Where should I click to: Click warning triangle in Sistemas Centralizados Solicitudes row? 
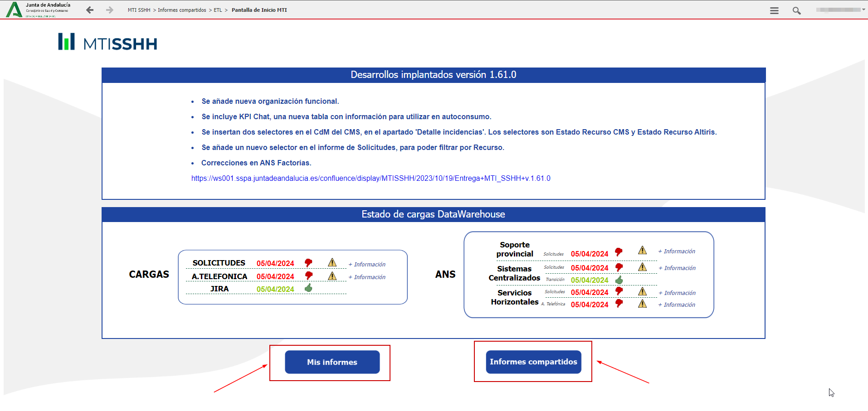pyautogui.click(x=643, y=267)
